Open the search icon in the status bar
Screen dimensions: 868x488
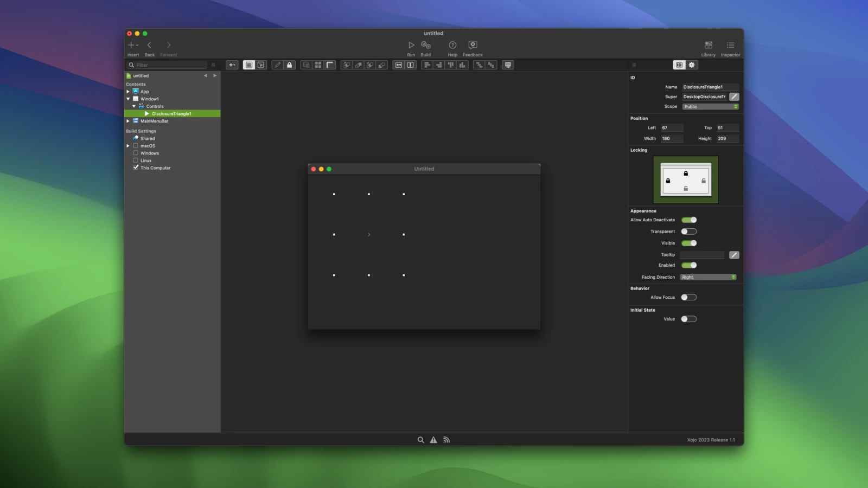[x=420, y=440]
